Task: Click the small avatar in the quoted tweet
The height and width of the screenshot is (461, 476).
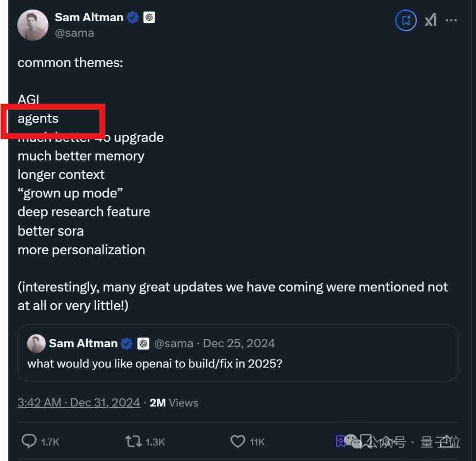Action: pos(36,343)
